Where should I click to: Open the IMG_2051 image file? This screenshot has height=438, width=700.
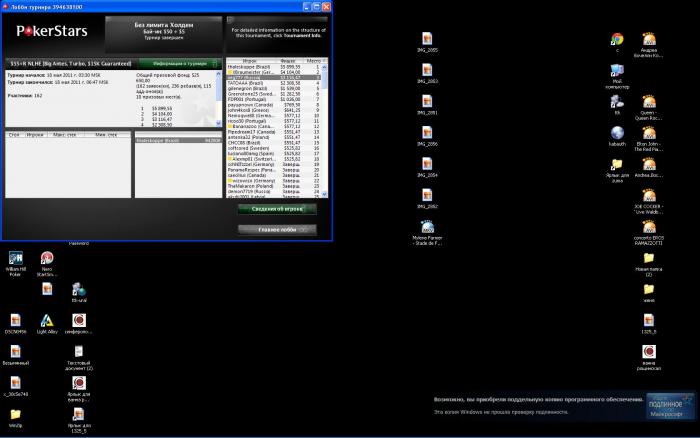pyautogui.click(x=427, y=102)
